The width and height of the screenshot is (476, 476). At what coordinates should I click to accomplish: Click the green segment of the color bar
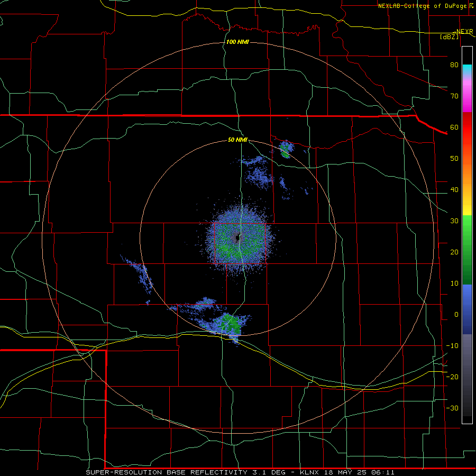coord(467,250)
